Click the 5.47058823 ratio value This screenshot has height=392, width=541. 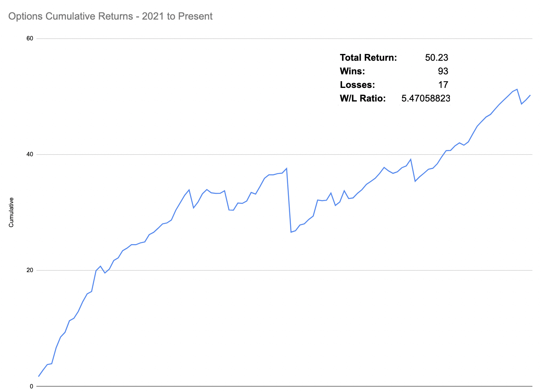click(x=426, y=98)
